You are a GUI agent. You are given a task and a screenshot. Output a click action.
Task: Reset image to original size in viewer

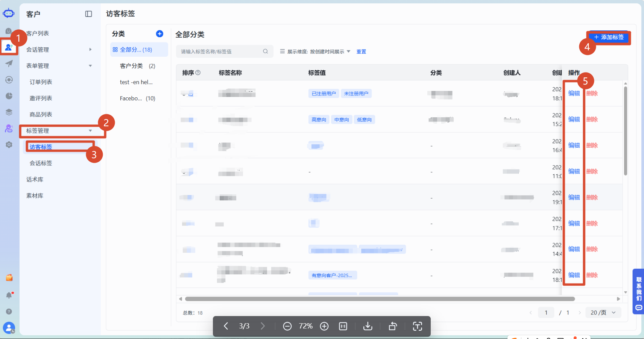(x=343, y=326)
